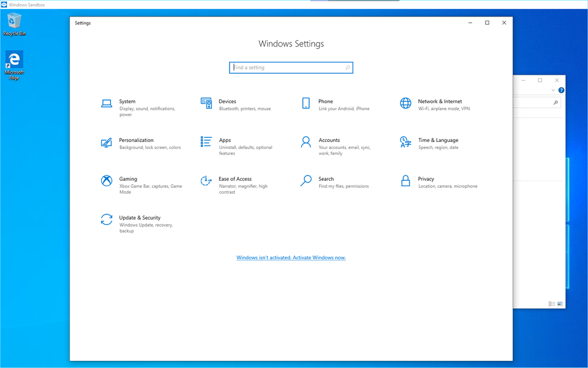Click 'Location, camera, microphone' description
Screen dimensions: 588x368
(x=448, y=187)
